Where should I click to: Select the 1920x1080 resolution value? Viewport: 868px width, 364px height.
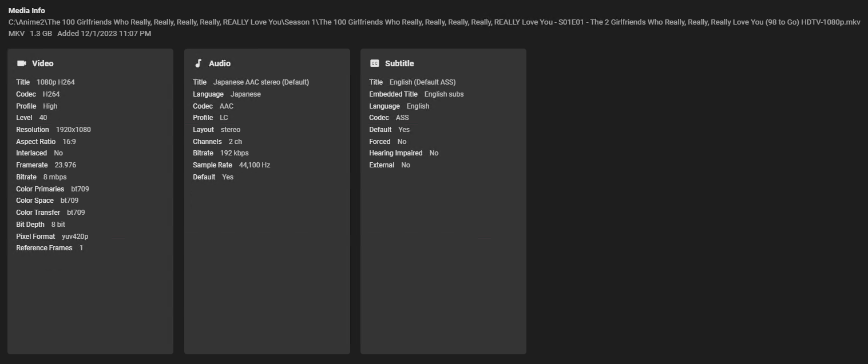[x=73, y=130]
